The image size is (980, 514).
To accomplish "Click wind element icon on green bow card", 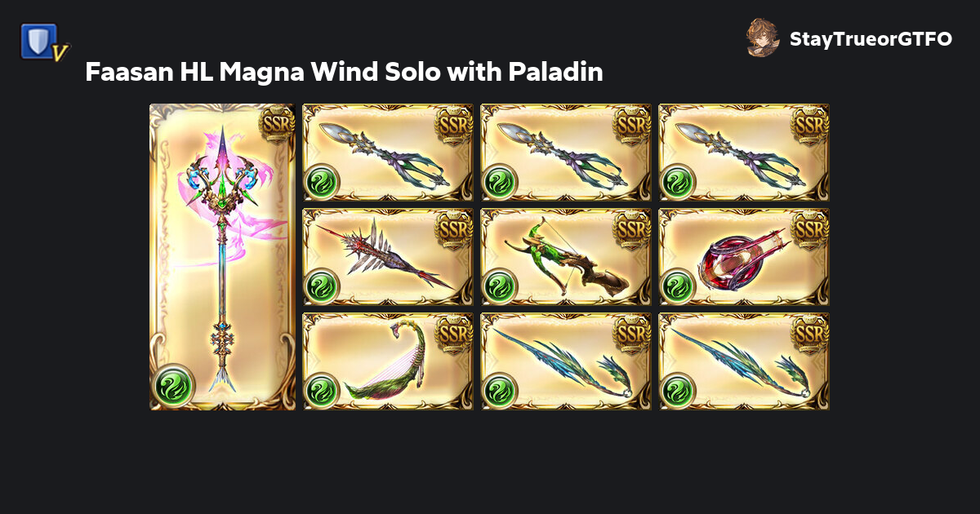I will [x=498, y=286].
